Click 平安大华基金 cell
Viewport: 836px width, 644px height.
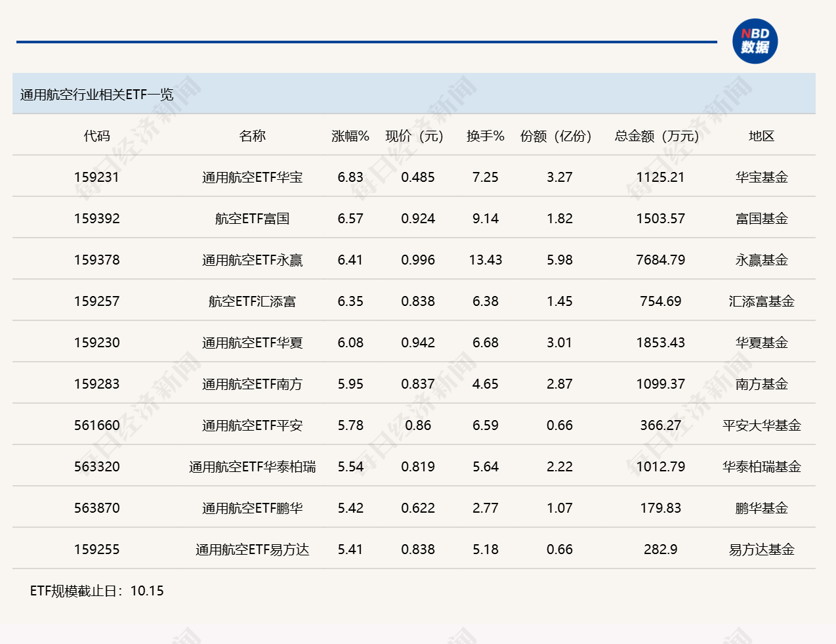click(x=762, y=425)
